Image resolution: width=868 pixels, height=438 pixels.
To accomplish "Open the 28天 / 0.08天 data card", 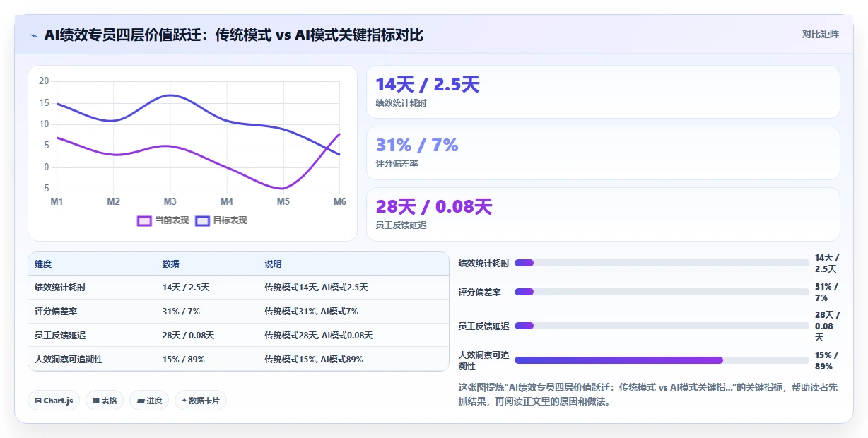I will tap(603, 214).
